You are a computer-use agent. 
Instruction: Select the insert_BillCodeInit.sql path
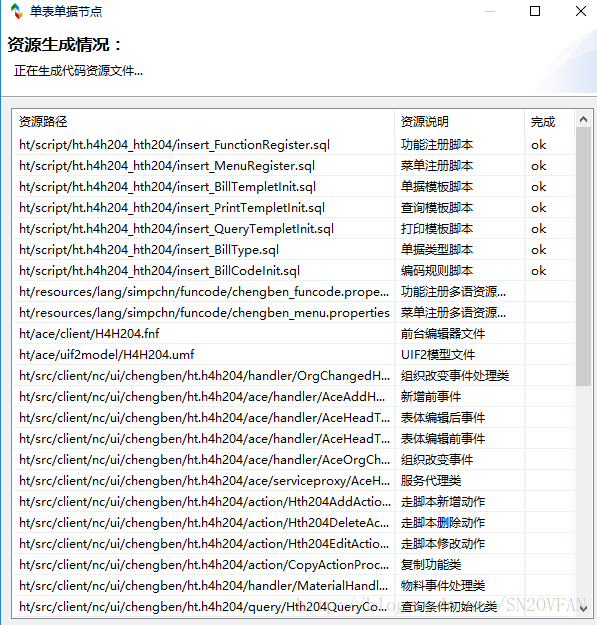(x=159, y=271)
